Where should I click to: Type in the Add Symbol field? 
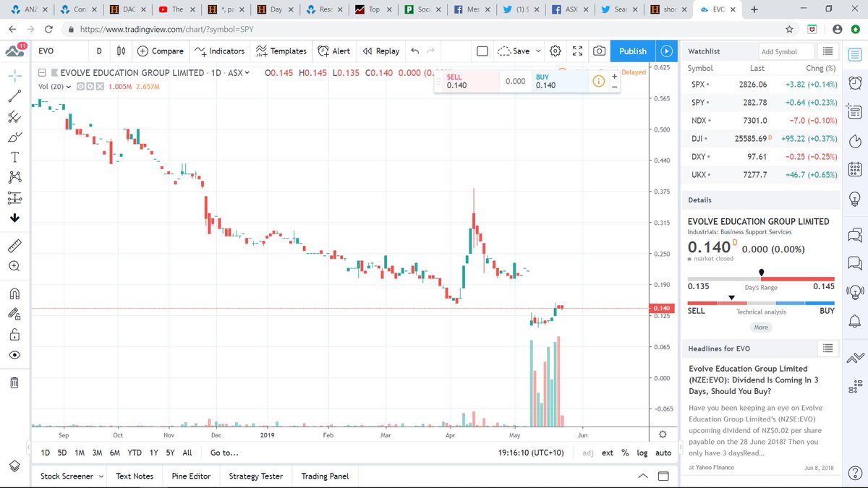click(787, 51)
